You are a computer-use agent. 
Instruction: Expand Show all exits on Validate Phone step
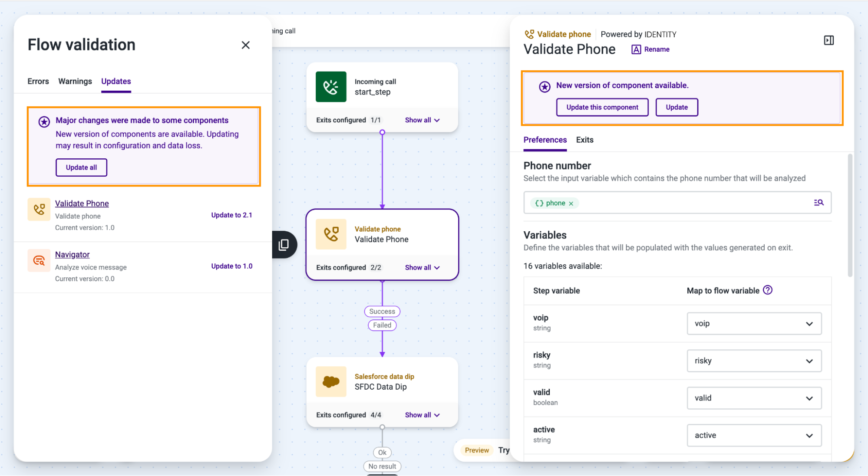(422, 268)
